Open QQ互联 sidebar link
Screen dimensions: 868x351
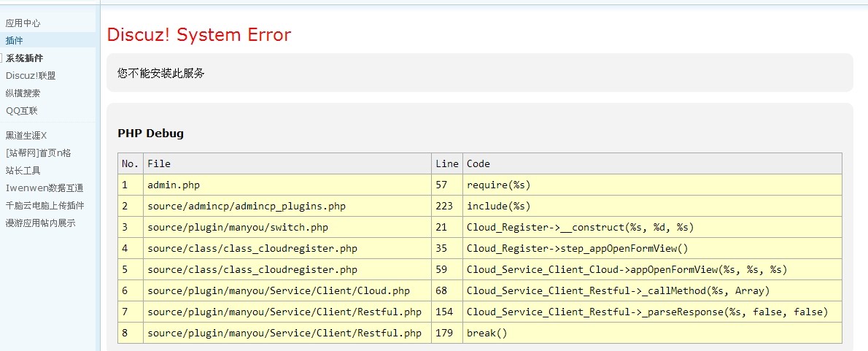22,111
